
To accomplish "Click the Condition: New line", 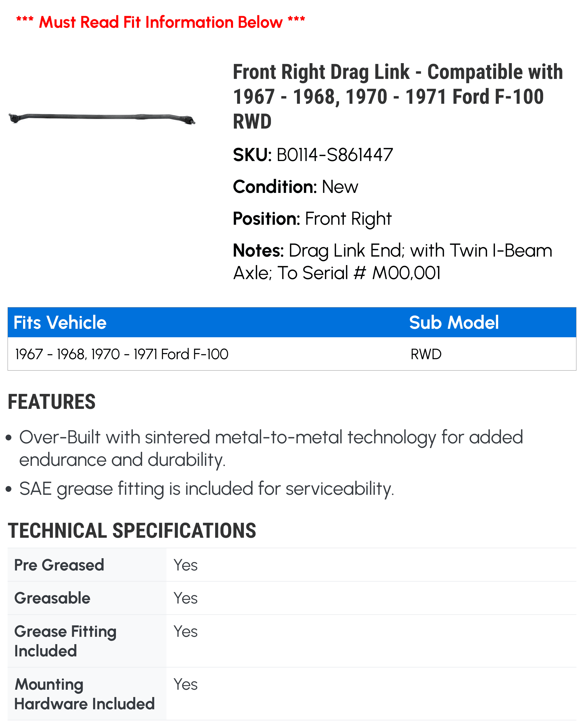I will pos(296,187).
